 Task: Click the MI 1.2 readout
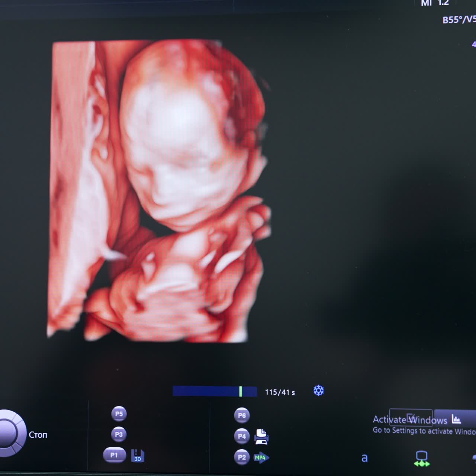click(435, 3)
